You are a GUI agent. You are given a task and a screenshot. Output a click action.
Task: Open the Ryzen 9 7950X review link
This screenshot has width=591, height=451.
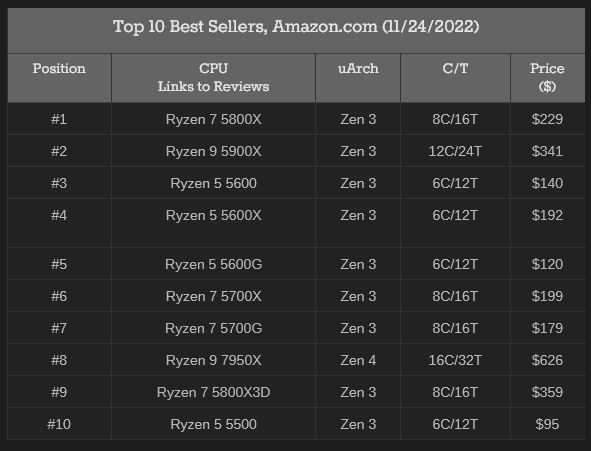click(x=213, y=361)
